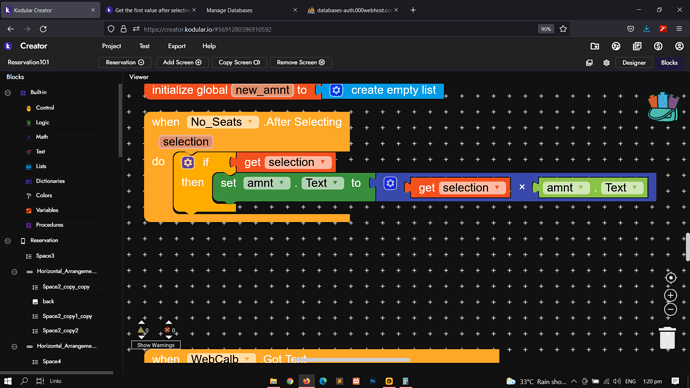Image resolution: width=690 pixels, height=388 pixels.
Task: Open the Kodular Creator logo home
Action: (8, 46)
